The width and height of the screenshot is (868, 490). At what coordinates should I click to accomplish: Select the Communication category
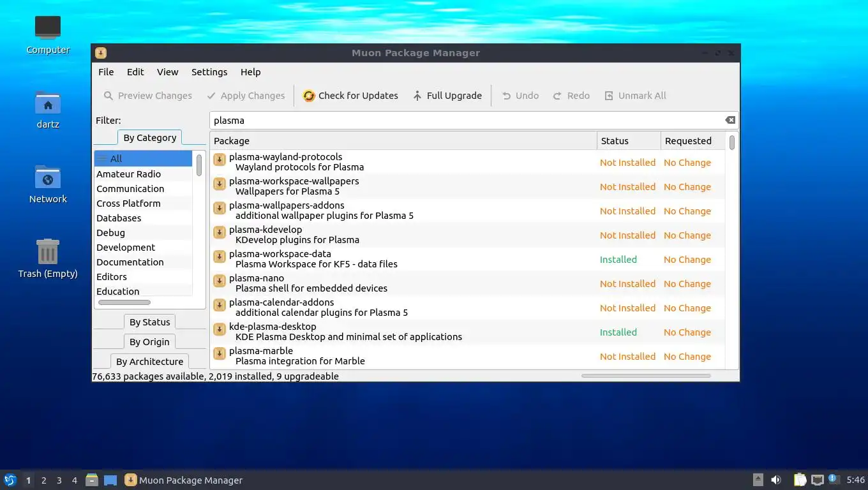point(143,189)
